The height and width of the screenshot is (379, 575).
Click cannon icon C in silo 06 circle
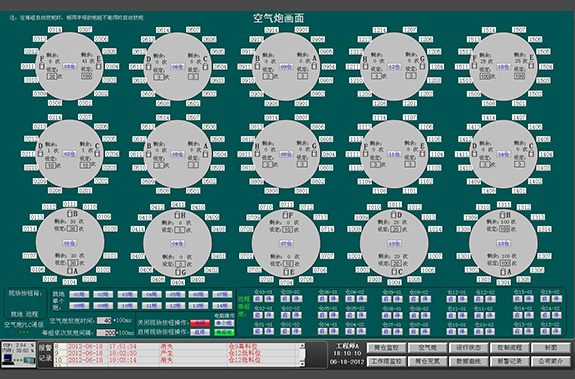coord(205,66)
